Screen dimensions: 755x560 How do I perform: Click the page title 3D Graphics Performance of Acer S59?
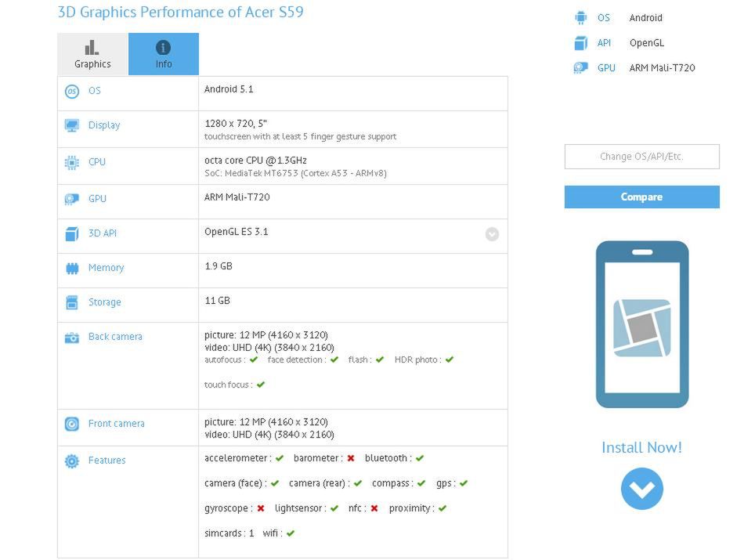(x=181, y=12)
